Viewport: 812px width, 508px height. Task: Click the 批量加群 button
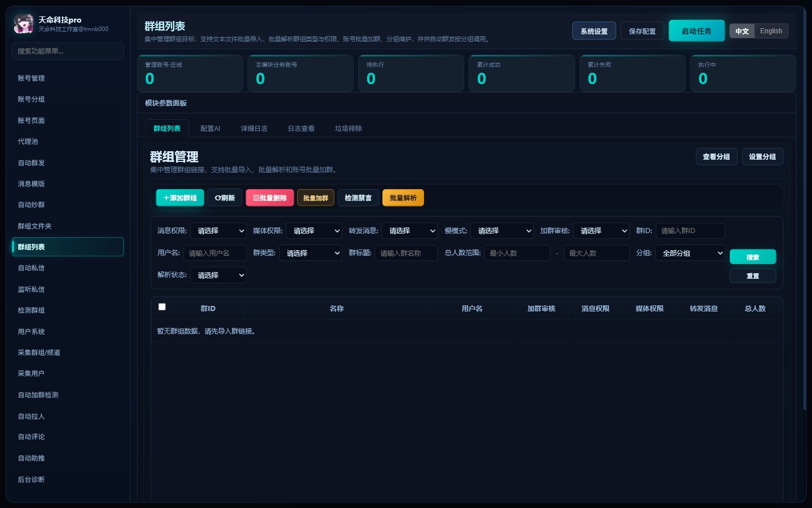click(316, 198)
